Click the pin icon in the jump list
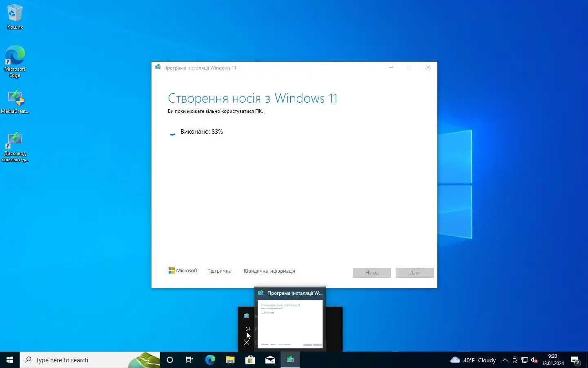Image resolution: width=588 pixels, height=368 pixels. 247,329
